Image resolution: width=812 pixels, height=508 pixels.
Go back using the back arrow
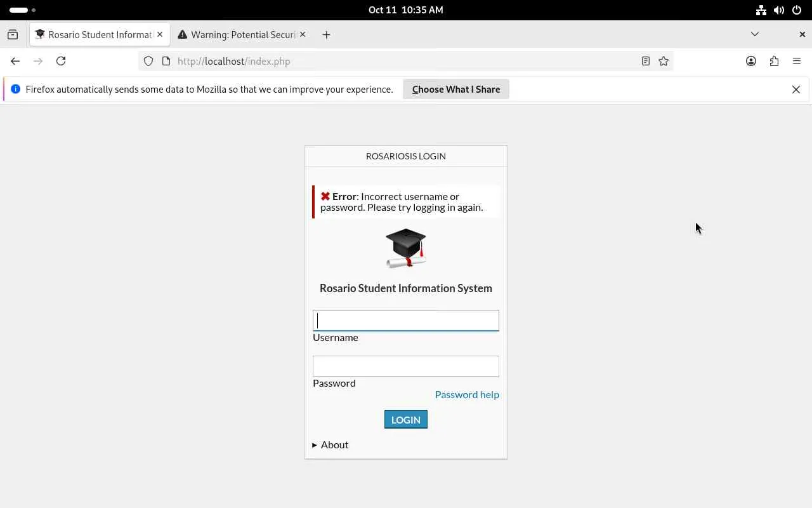15,61
